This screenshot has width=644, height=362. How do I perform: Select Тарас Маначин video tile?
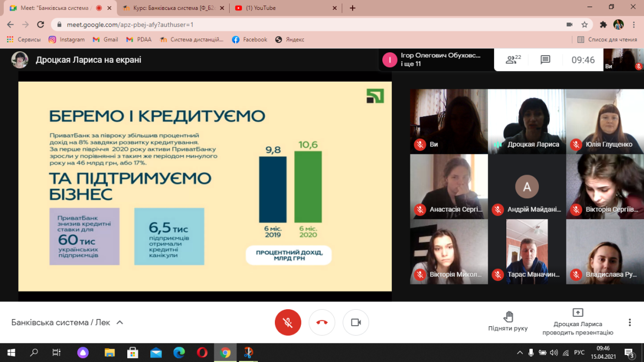pos(527,251)
